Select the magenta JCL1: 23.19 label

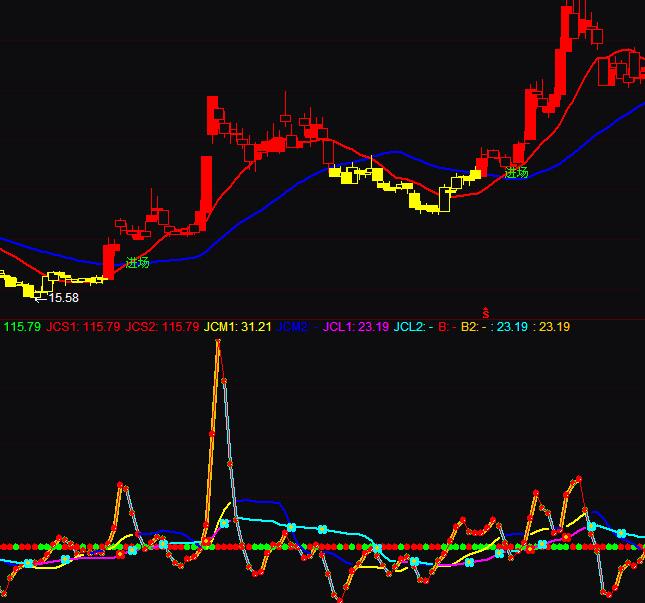[355, 326]
